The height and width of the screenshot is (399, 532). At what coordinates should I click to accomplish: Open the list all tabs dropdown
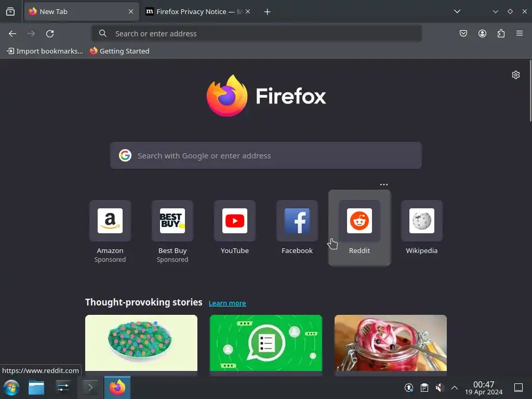pyautogui.click(x=457, y=11)
